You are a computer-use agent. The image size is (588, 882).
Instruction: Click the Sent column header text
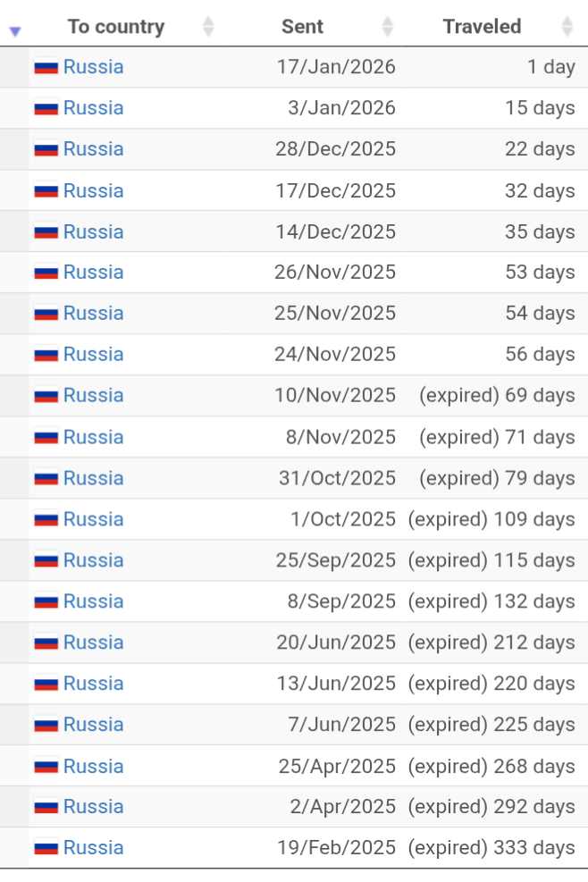[x=302, y=27]
